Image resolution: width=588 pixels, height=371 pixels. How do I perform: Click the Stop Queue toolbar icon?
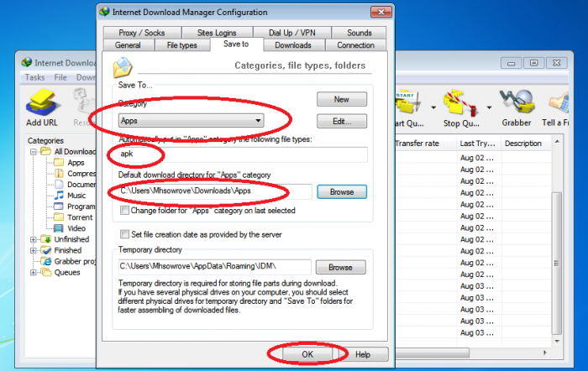coord(461,107)
